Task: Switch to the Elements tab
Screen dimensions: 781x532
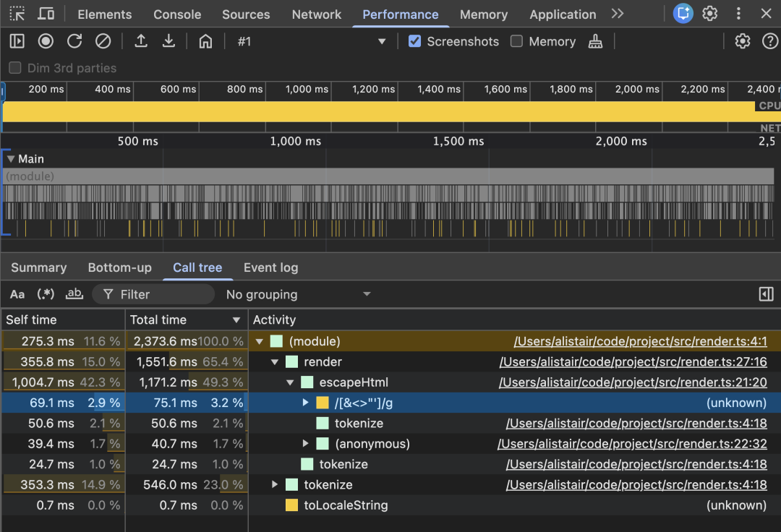Action: coord(105,14)
